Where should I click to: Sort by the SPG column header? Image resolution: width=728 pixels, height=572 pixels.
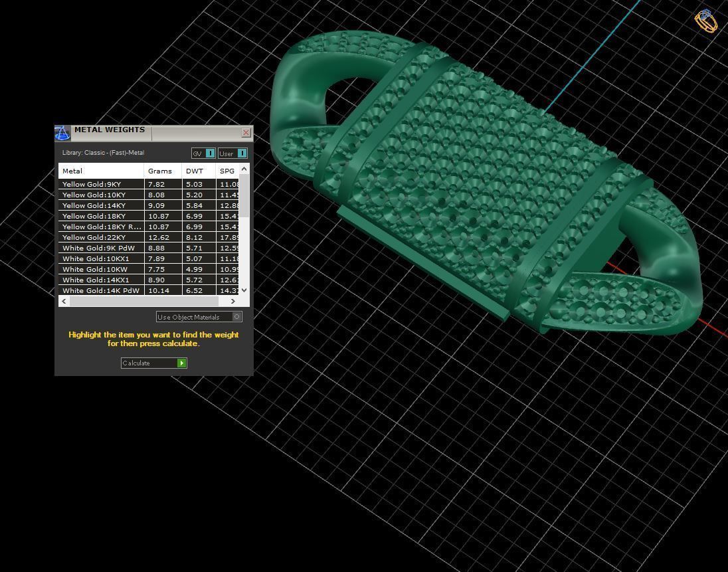[x=227, y=171]
